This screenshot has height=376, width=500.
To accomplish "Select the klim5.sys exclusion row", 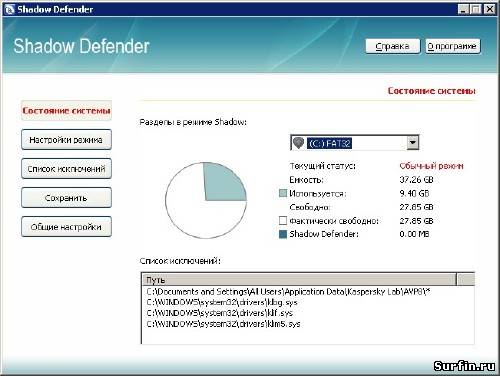I will pyautogui.click(x=223, y=324).
